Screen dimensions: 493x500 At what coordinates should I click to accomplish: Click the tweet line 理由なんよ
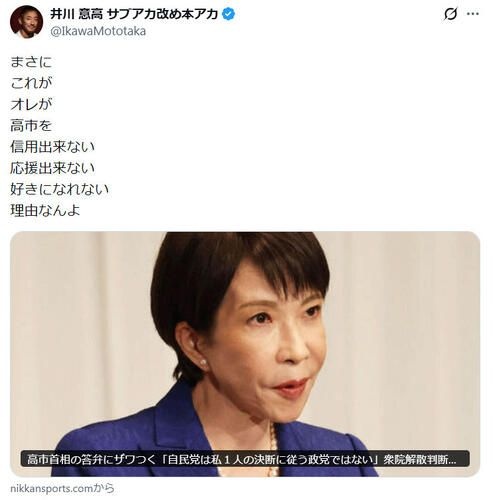click(x=45, y=210)
